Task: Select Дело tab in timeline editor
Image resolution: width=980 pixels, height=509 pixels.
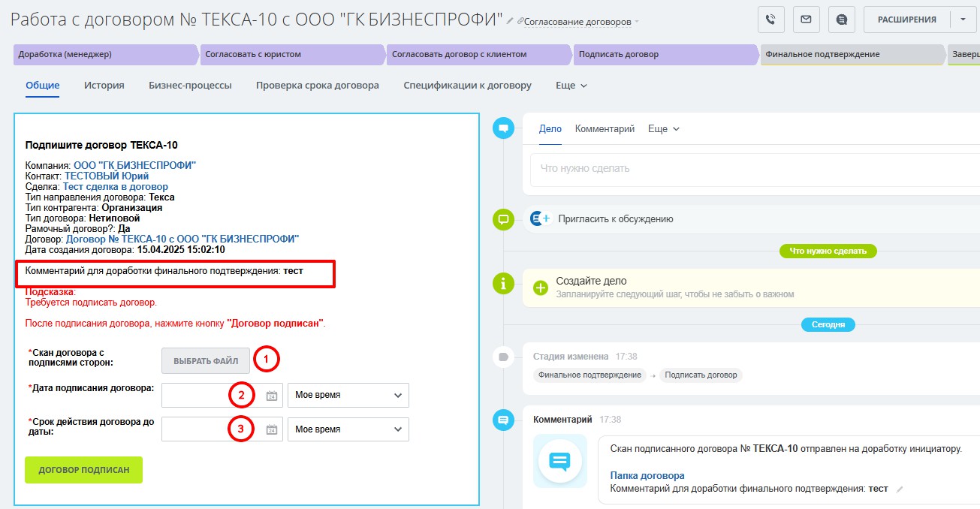Action: click(x=550, y=129)
